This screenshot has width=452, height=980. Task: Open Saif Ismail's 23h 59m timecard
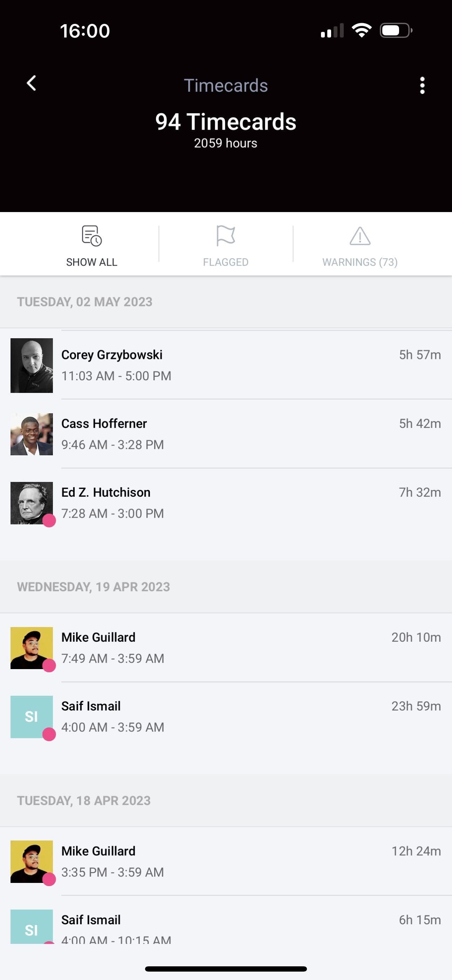point(251,717)
